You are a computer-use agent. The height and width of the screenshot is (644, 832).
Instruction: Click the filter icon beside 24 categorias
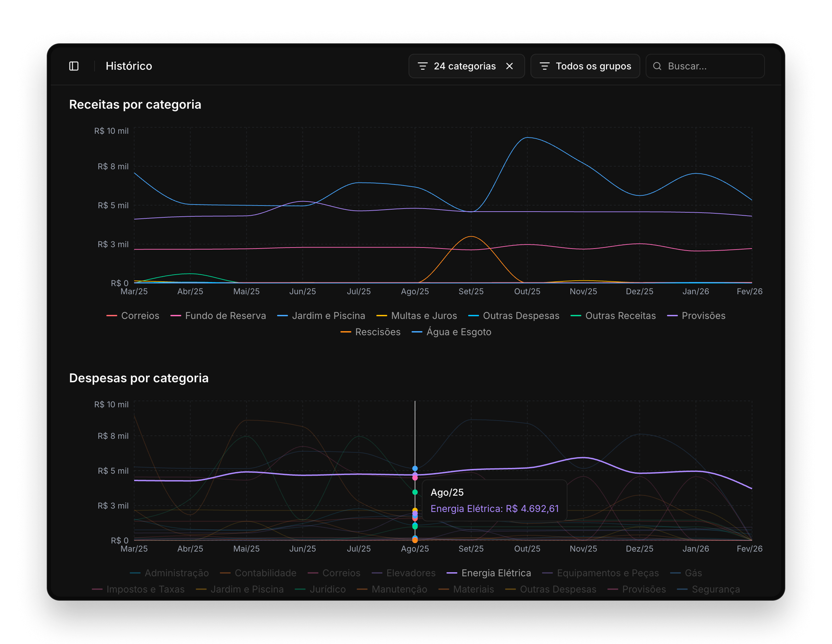click(x=422, y=66)
